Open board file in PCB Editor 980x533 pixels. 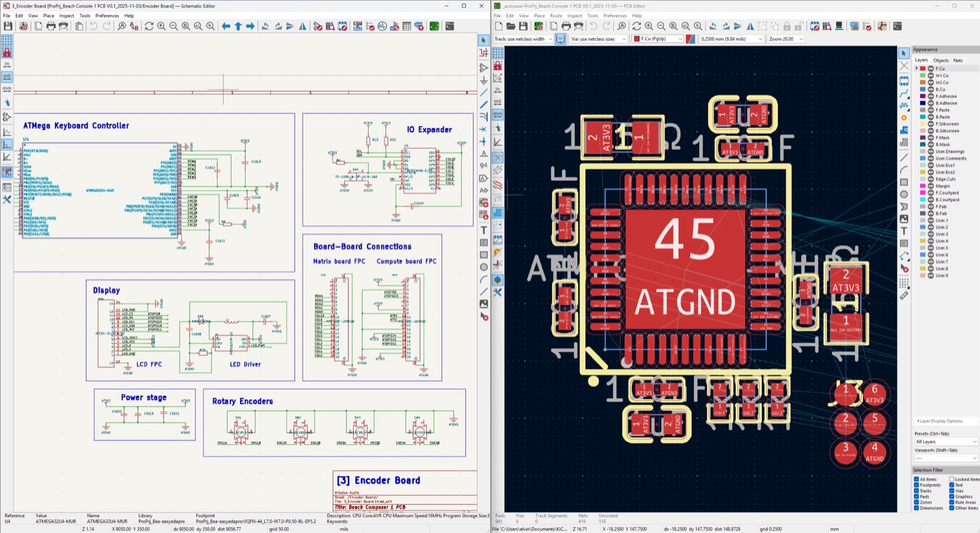click(511, 26)
